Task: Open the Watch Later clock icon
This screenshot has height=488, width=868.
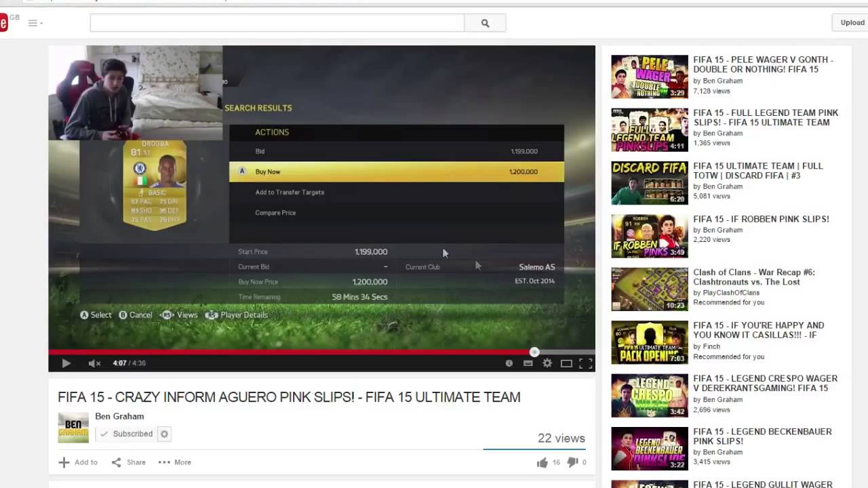Action: pos(509,363)
